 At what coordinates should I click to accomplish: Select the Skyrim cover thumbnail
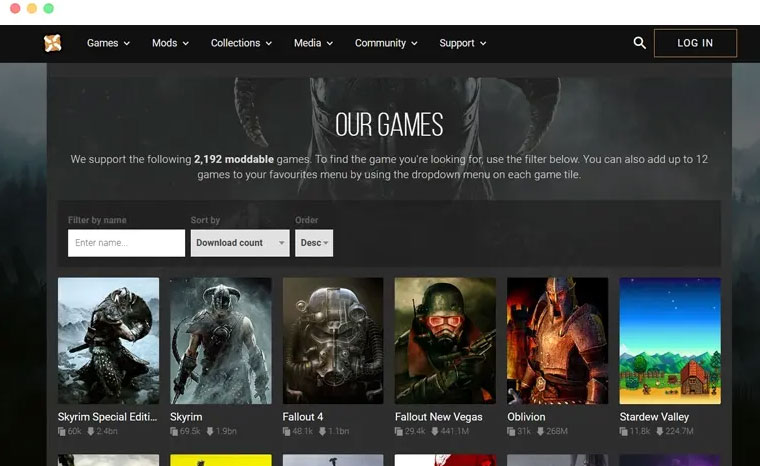(x=221, y=341)
